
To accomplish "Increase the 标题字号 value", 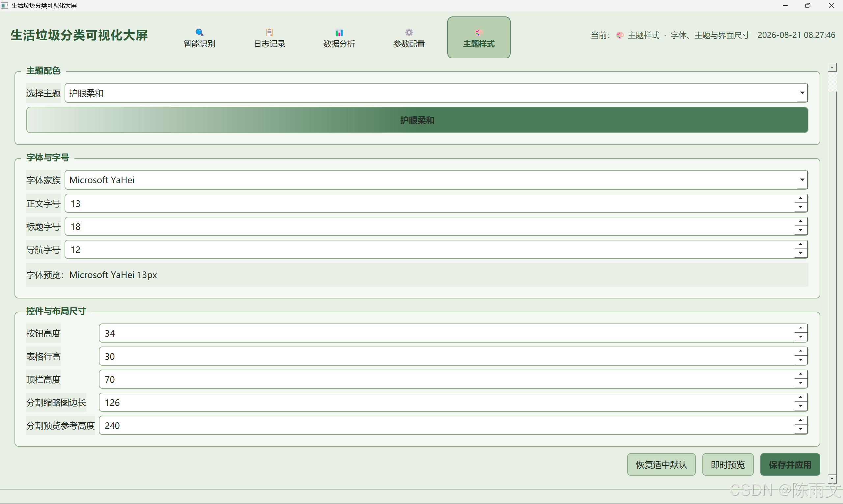I will 801,222.
